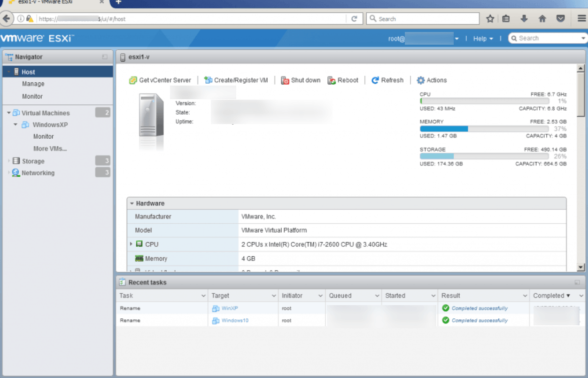Screen dimensions: 588x378
Task: Minimize the Navigator panel
Action: 105,57
